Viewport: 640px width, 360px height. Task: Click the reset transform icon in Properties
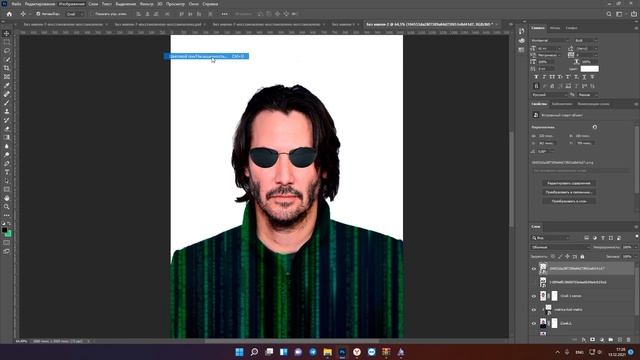pos(595,127)
